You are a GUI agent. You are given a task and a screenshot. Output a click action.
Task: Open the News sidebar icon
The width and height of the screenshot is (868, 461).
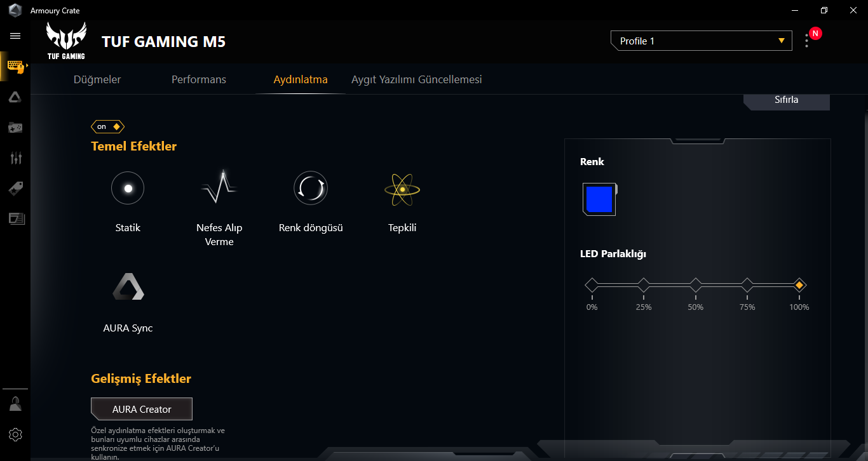(16, 218)
